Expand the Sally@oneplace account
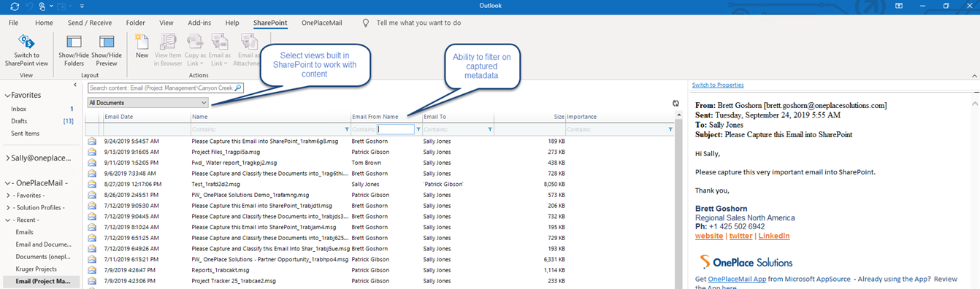980x289 pixels. [7, 158]
